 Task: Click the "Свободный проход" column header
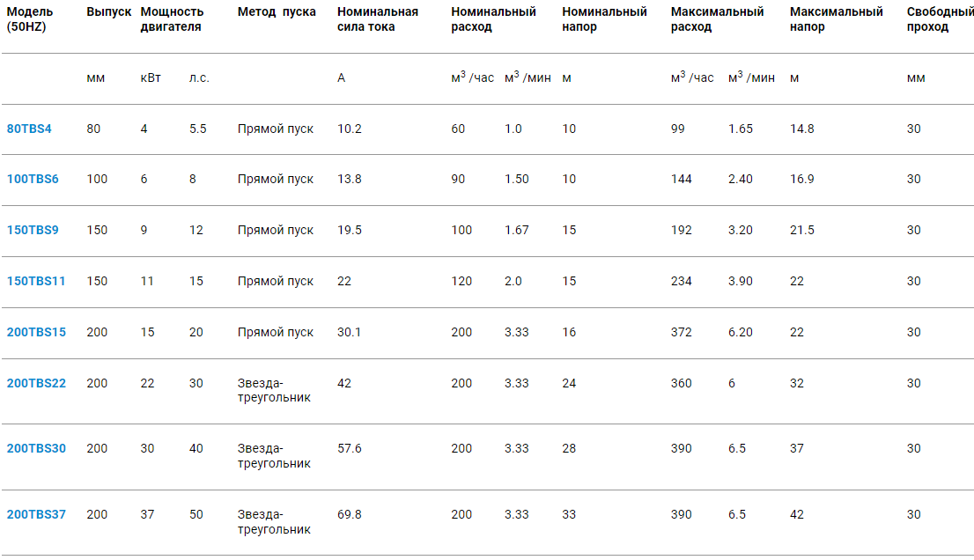pos(940,19)
